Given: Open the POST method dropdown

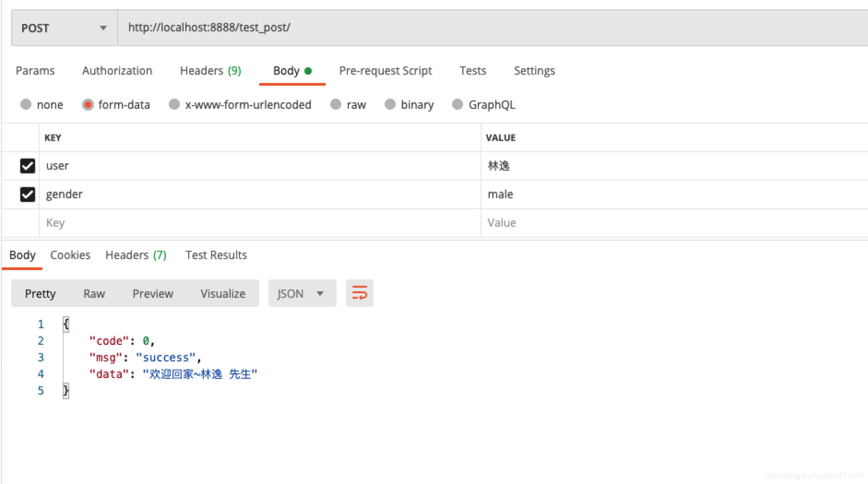Looking at the screenshot, I should coord(64,28).
